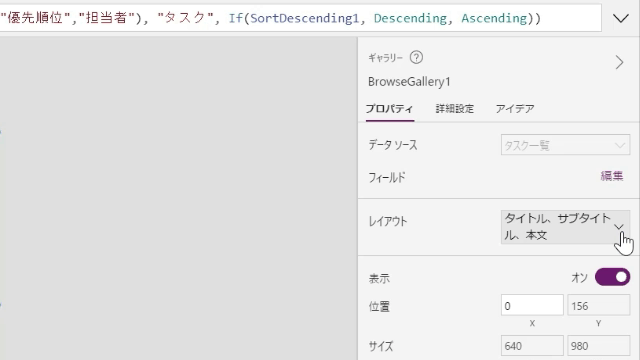Viewport: 640px width, 360px height.
Task: Click the ギャラリー label in the pane header
Action: pos(385,58)
